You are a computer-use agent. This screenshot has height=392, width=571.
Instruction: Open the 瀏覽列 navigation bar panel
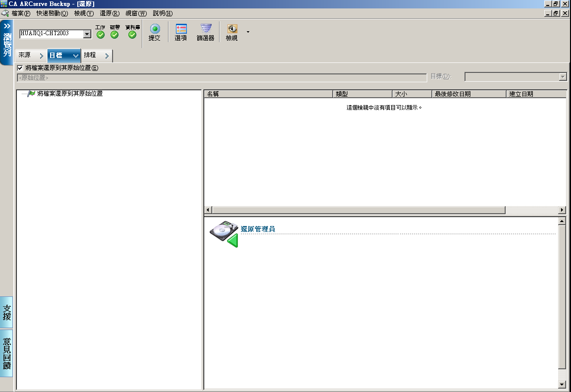coord(6,43)
